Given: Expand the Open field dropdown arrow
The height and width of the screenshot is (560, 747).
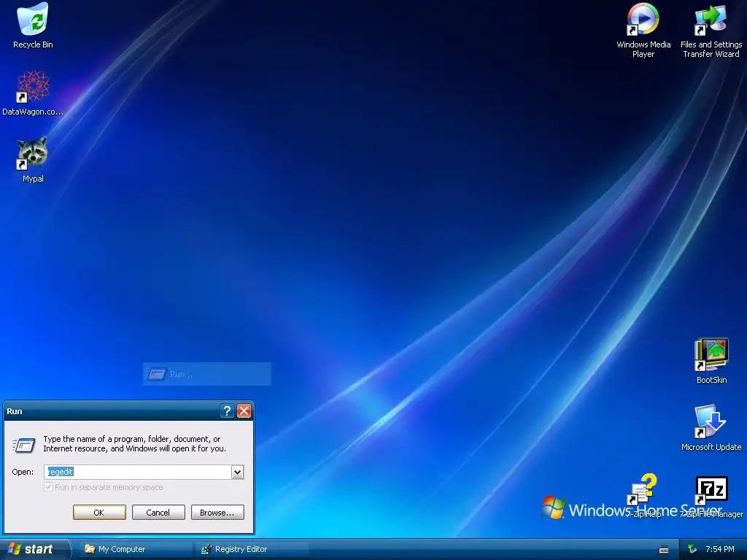Looking at the screenshot, I should pos(237,472).
